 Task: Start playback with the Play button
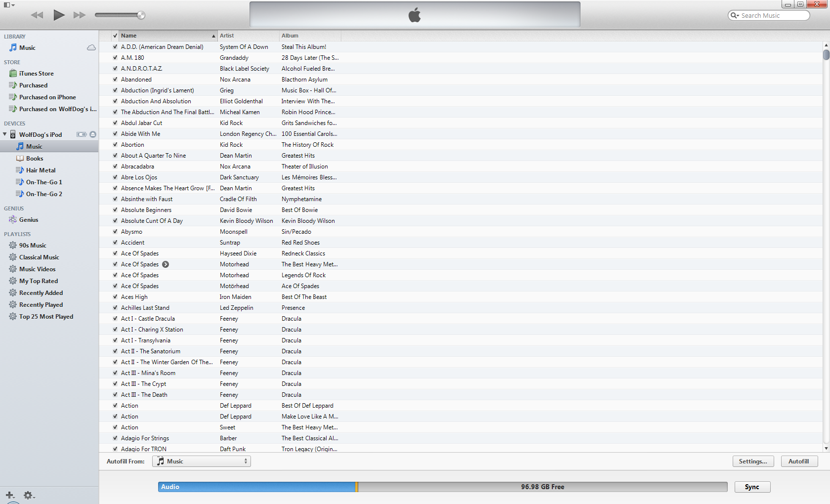(x=59, y=15)
